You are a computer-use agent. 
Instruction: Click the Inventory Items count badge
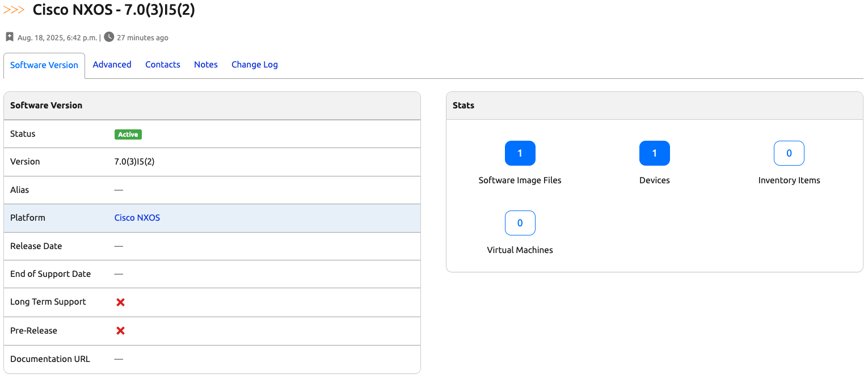(789, 153)
